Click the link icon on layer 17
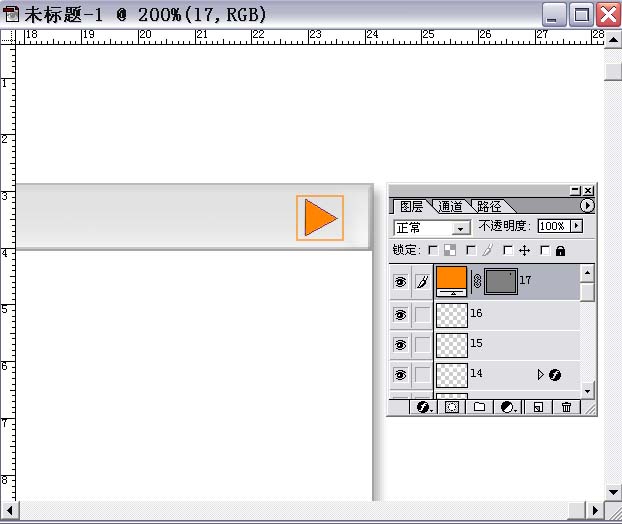Viewport: 622px width, 524px height. click(477, 281)
